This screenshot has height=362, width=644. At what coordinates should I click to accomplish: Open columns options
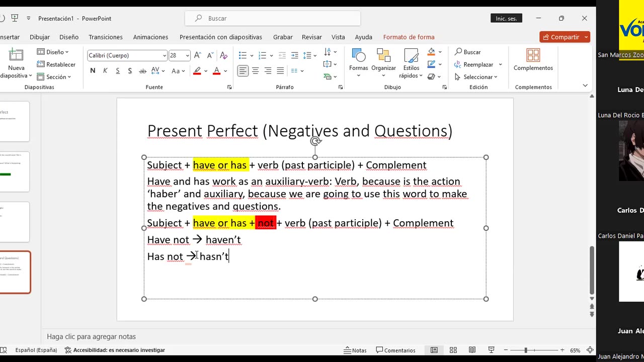click(297, 71)
